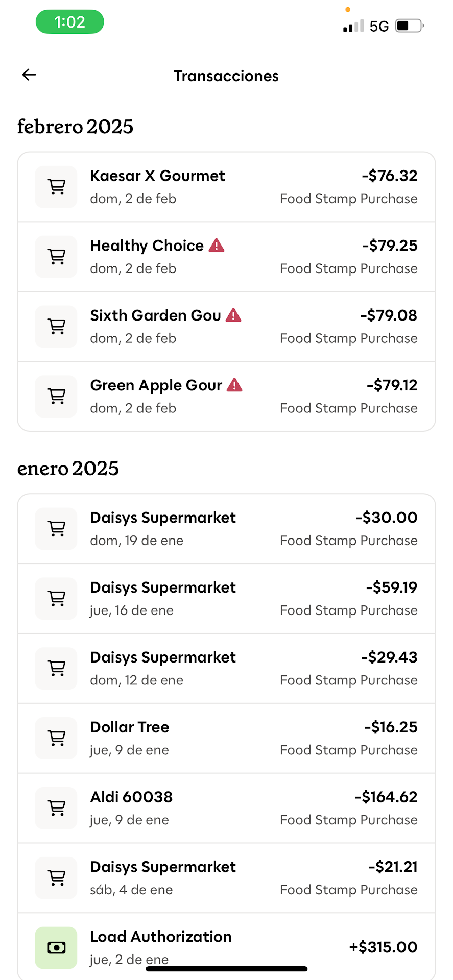Tap cart icon for Aldi 60038

click(x=56, y=808)
